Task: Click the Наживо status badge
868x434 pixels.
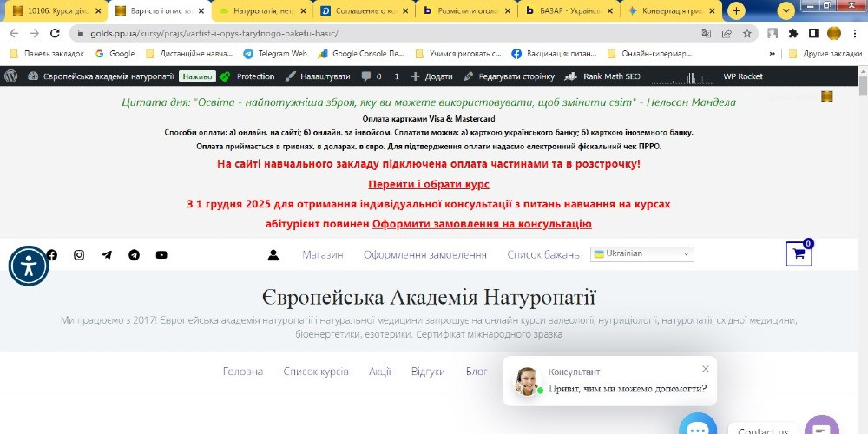Action: coord(197,76)
